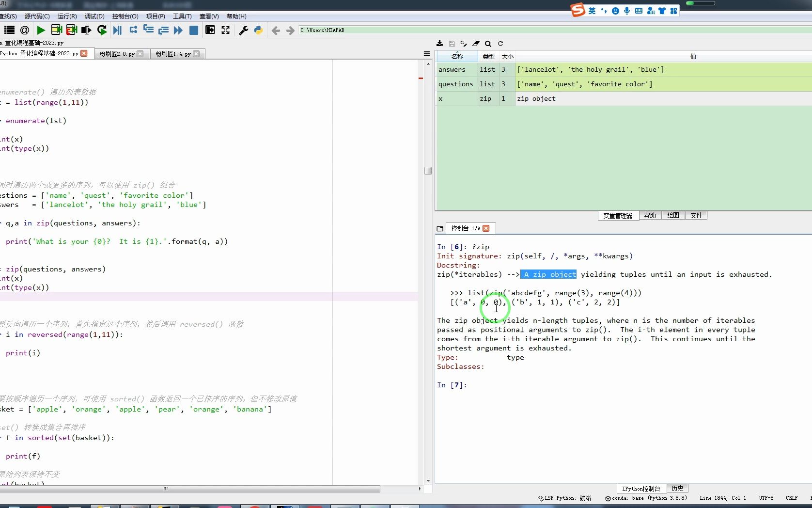Save data icon in variable explorer
The image size is (812, 508).
coord(452,44)
